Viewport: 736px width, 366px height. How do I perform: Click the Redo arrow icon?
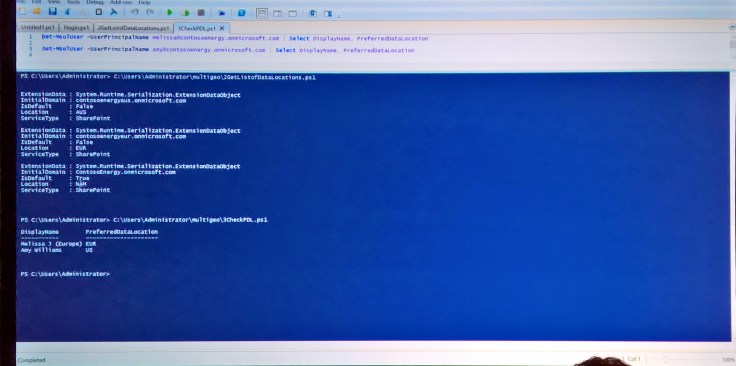pyautogui.click(x=150, y=12)
